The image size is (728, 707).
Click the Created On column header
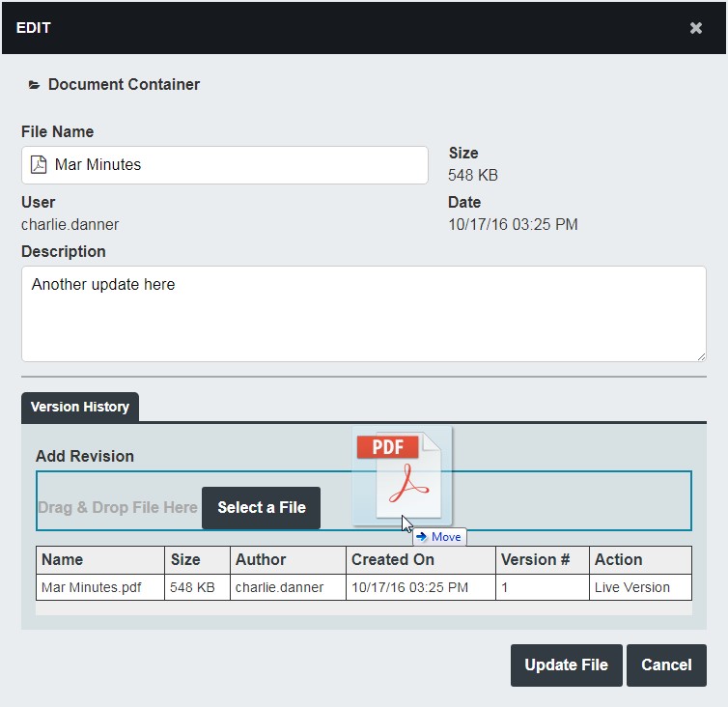[393, 560]
